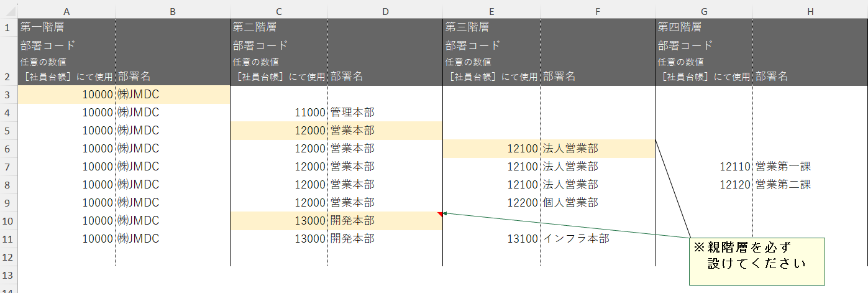The height and width of the screenshot is (293, 868).
Task: Click the 12120 code cell
Action: (x=704, y=185)
